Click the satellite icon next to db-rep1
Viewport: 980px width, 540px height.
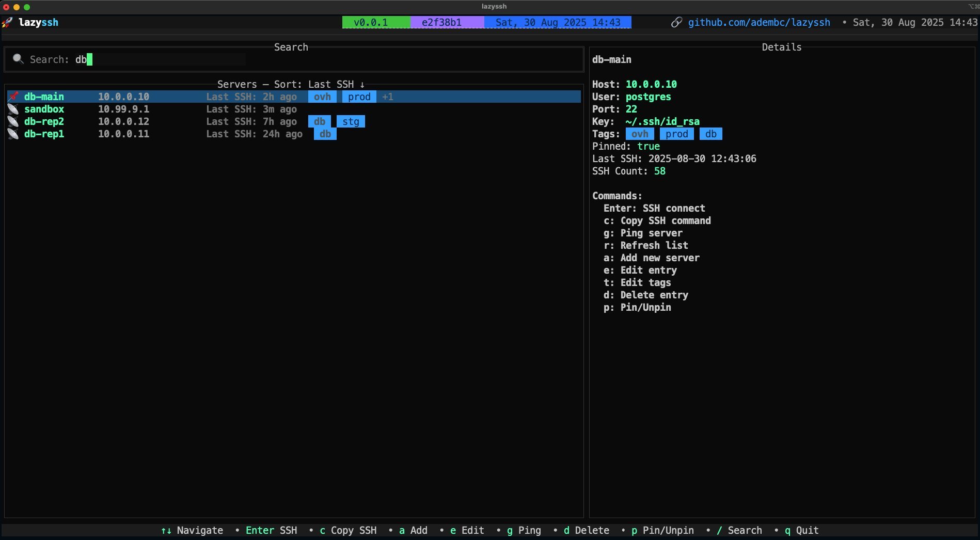point(13,134)
